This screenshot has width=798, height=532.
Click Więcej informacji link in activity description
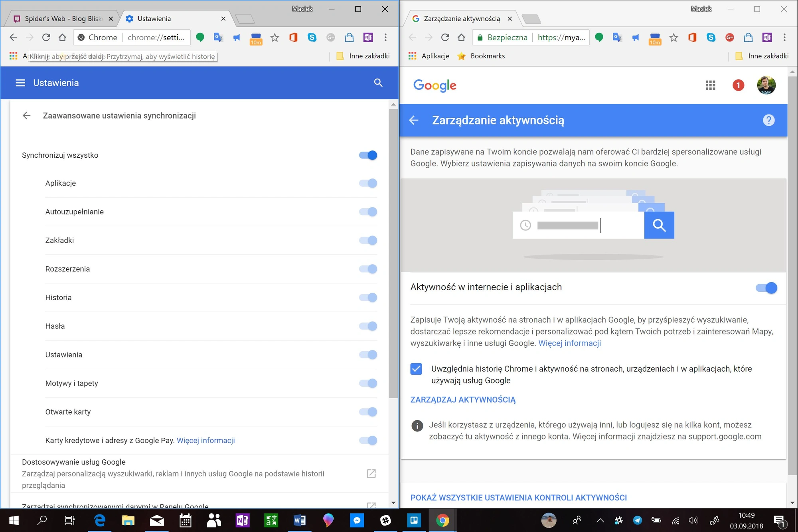(x=570, y=343)
